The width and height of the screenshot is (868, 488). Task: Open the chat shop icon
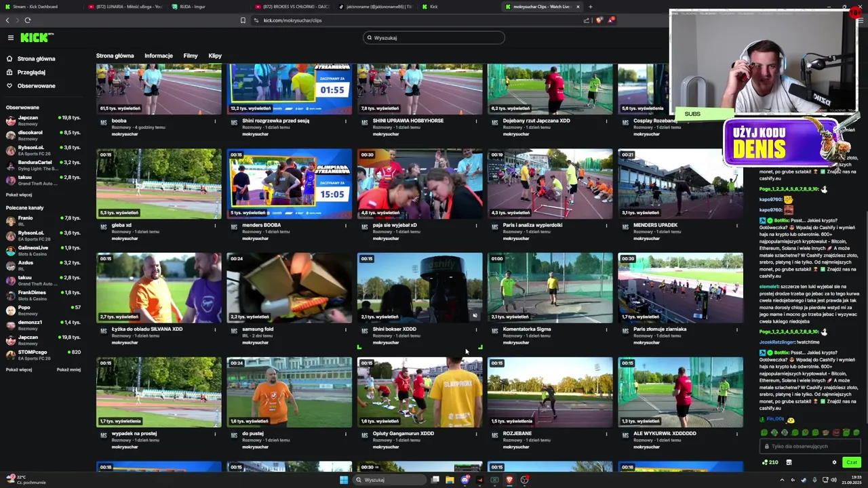click(x=789, y=462)
